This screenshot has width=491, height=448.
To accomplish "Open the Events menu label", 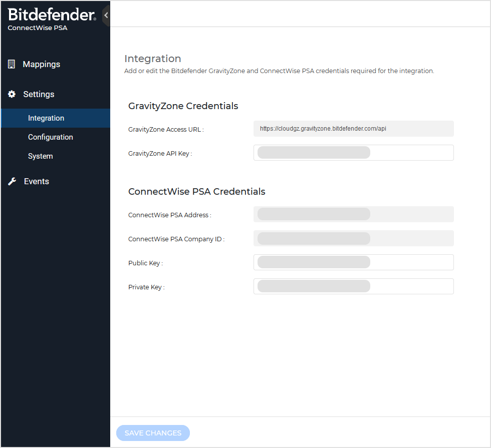I will point(37,181).
